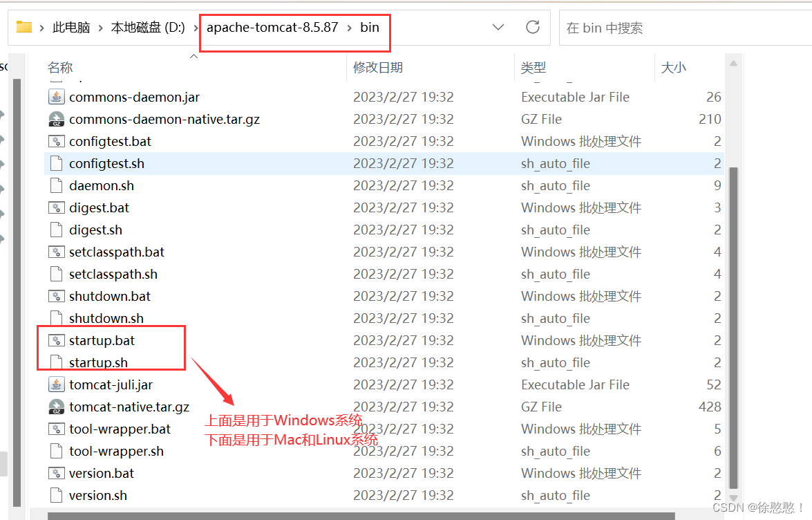Click the tomcat-native.tar.gz archive icon
Screen dimensions: 812x520
[56, 407]
